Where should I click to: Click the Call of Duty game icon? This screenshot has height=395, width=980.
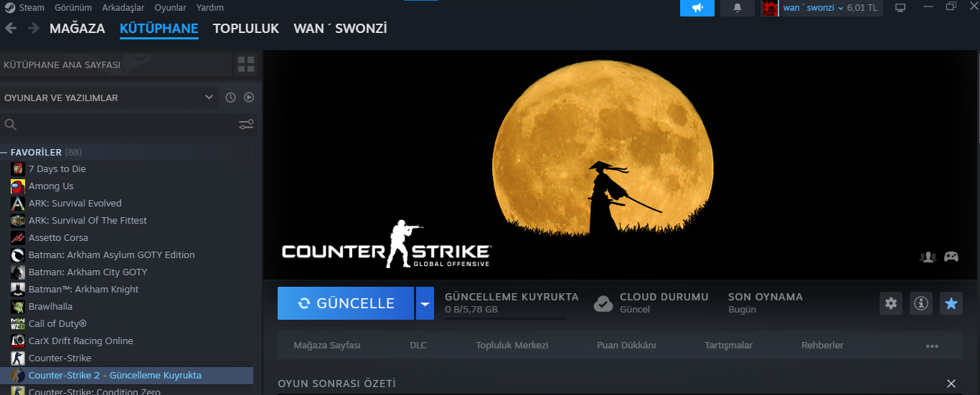coord(18,324)
